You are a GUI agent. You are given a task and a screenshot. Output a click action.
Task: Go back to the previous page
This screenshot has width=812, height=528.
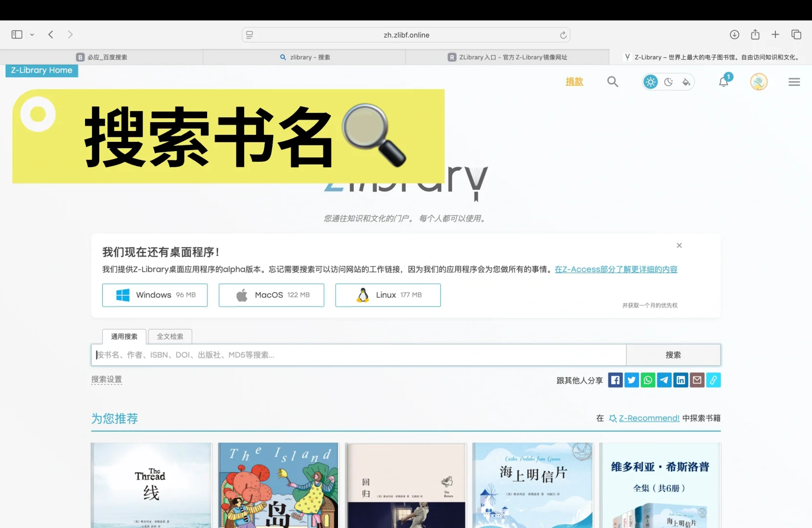(51, 35)
